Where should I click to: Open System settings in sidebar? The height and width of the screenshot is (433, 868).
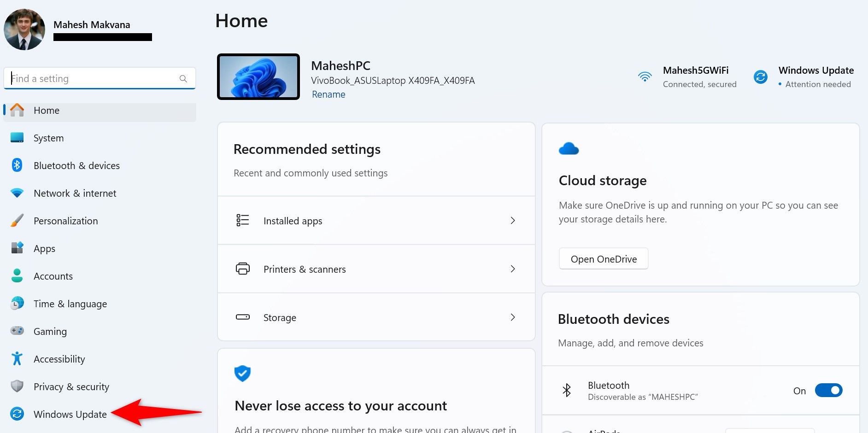(x=100, y=138)
